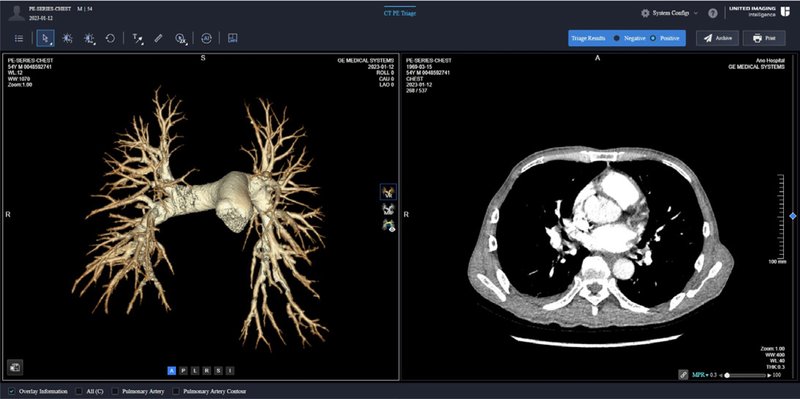Screen dimensions: 800x399
Task: Increase thickness with right arrow at 100
Action: [x=769, y=375]
